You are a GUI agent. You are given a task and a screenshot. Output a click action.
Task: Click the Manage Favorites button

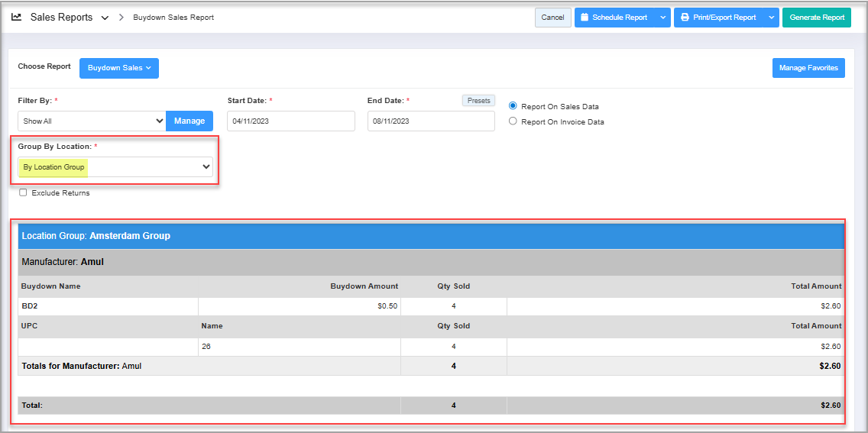808,68
